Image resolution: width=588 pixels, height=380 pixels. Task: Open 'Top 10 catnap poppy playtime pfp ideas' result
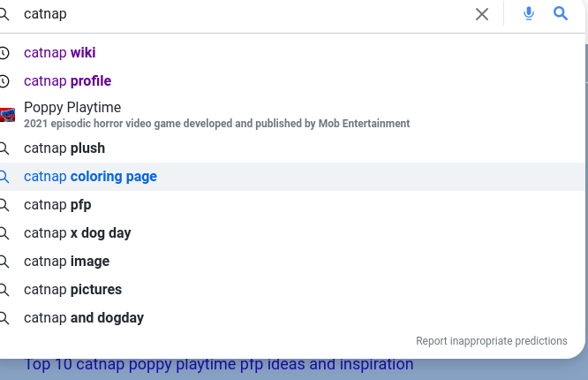219,365
